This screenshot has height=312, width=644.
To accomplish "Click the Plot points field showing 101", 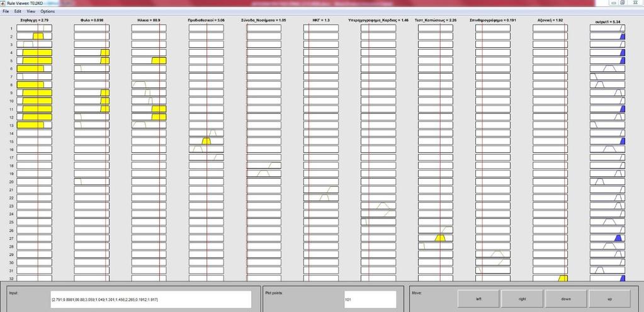I will pos(370,299).
